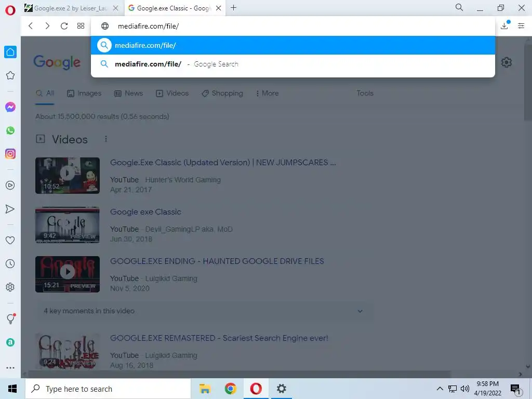Select the Shopping results tab
This screenshot has width=532, height=399.
pos(222,94)
